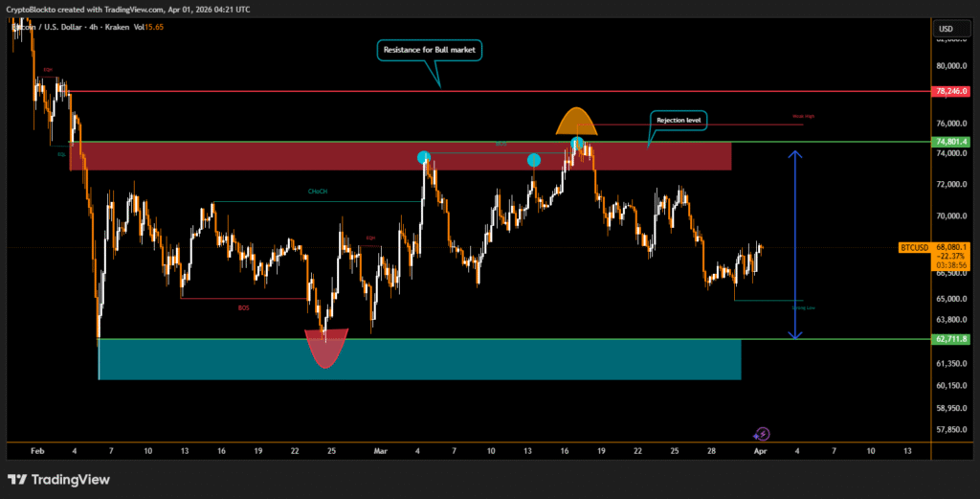This screenshot has height=499, width=980.
Task: Select the red 78,246.0 price label
Action: pyautogui.click(x=952, y=91)
